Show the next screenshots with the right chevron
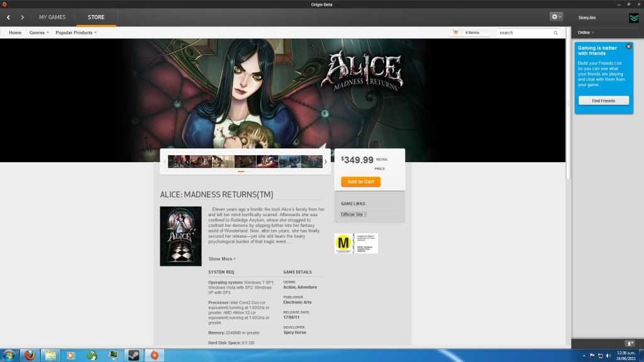The width and height of the screenshot is (644, 362). click(326, 162)
